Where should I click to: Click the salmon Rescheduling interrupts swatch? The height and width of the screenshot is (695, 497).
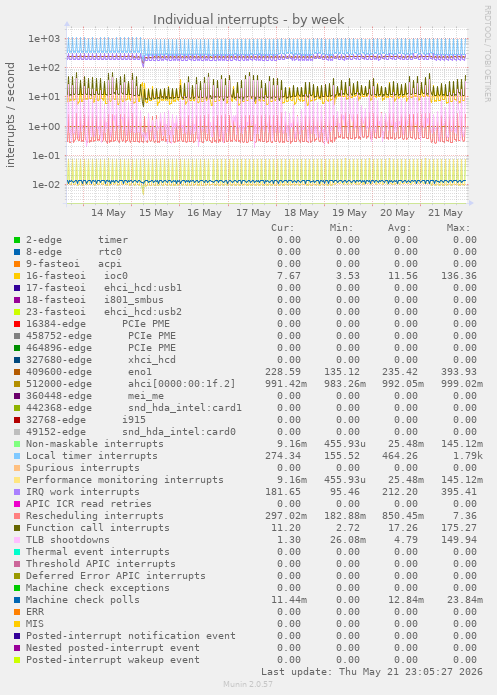pos(17,516)
